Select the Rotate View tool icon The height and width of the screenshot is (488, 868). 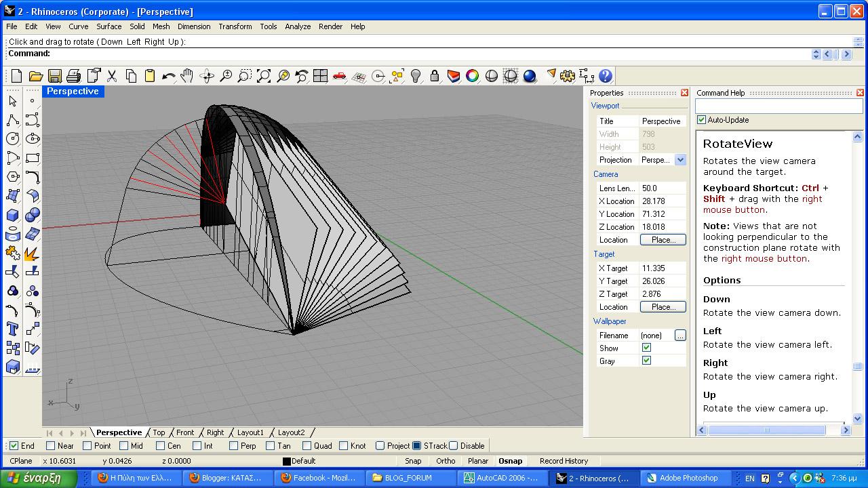207,76
